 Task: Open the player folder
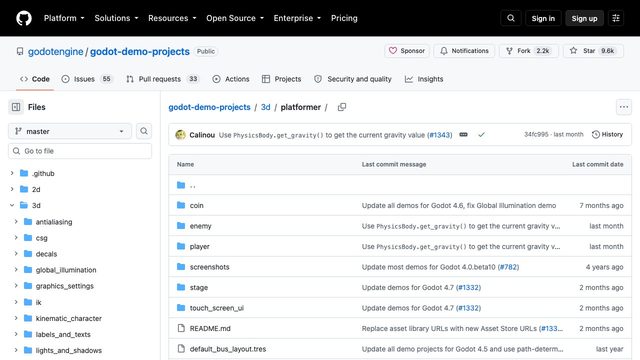click(x=200, y=246)
